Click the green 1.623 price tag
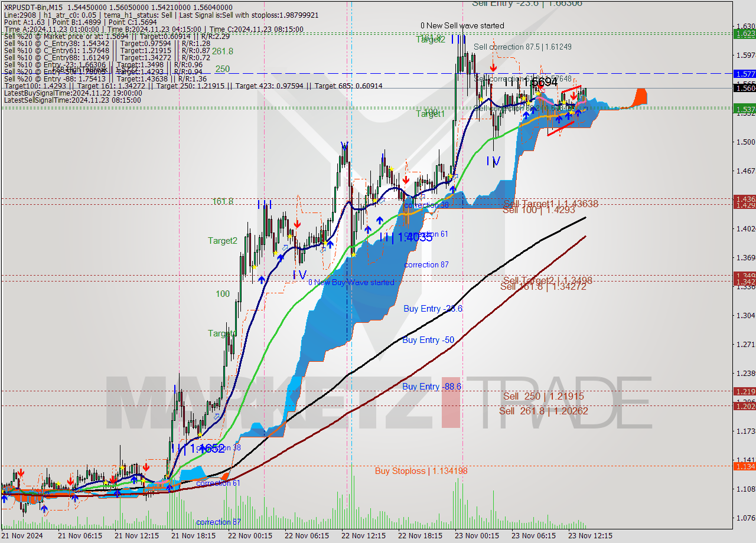This screenshot has height=543, width=756. tap(744, 34)
